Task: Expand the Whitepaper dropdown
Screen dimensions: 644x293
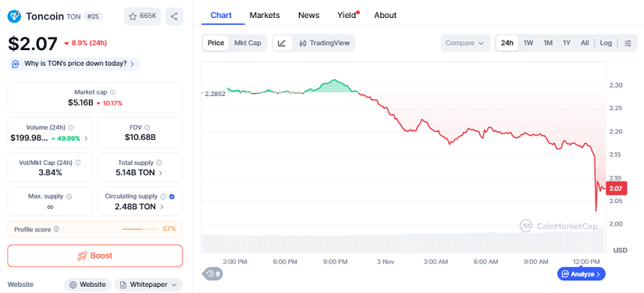Action: [x=148, y=284]
